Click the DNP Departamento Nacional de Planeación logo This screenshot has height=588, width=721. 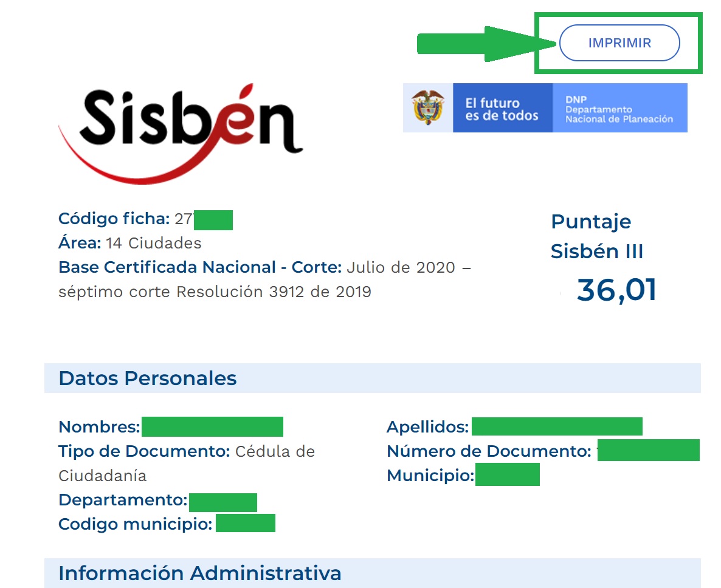(x=619, y=108)
